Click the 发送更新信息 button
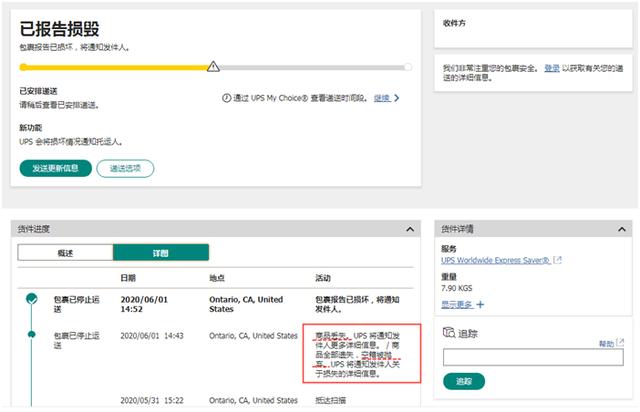This screenshot has width=640, height=412. (x=56, y=168)
